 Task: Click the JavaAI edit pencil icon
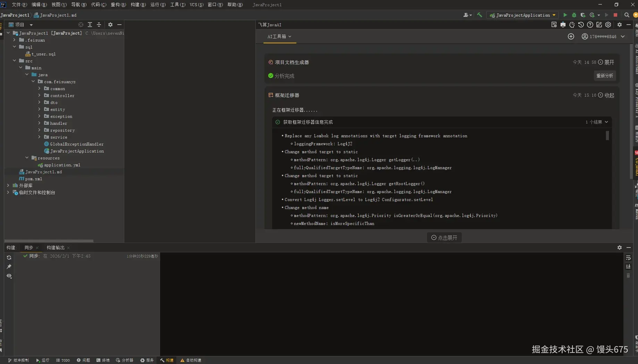coord(599,25)
